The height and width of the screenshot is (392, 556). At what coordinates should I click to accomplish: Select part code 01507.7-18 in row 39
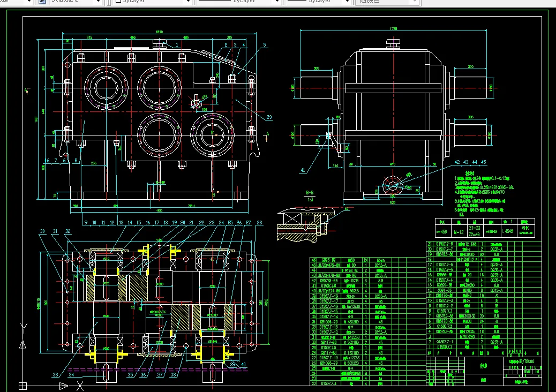click(329, 296)
